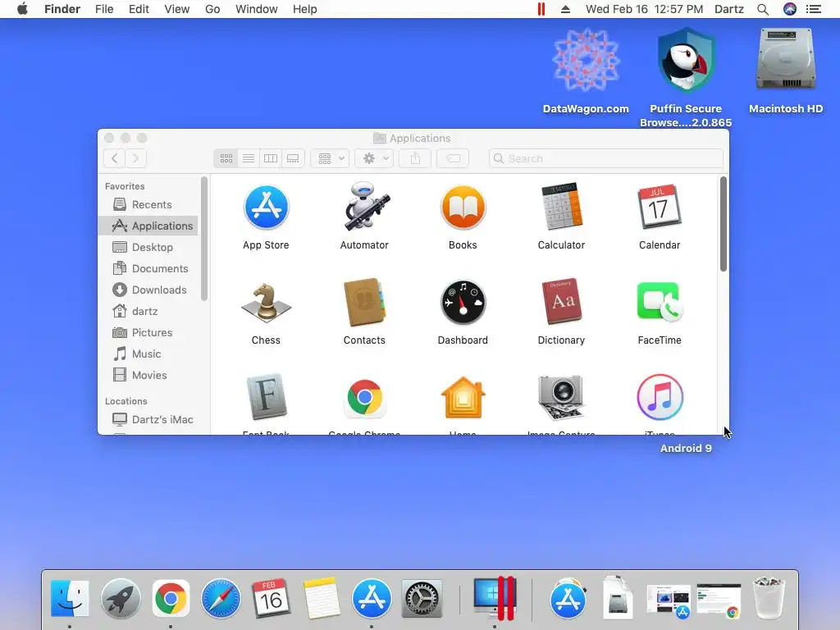Select the iTunes app icon
840x630 pixels.
pos(660,398)
